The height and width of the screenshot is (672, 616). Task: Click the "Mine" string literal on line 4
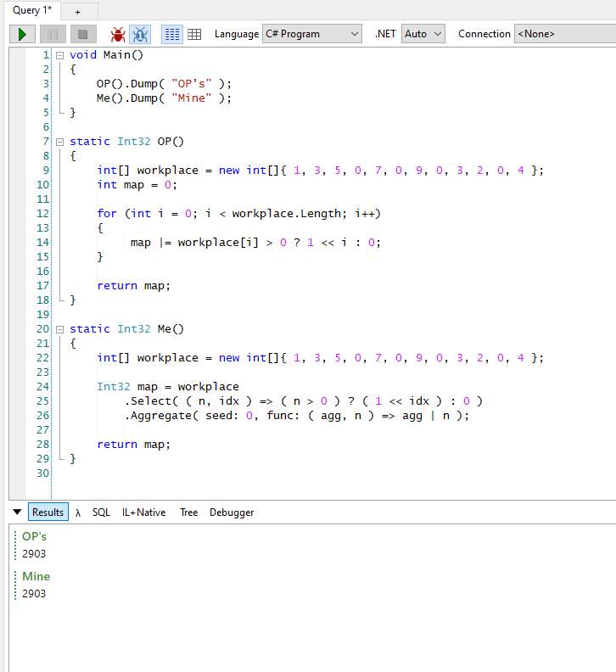192,98
